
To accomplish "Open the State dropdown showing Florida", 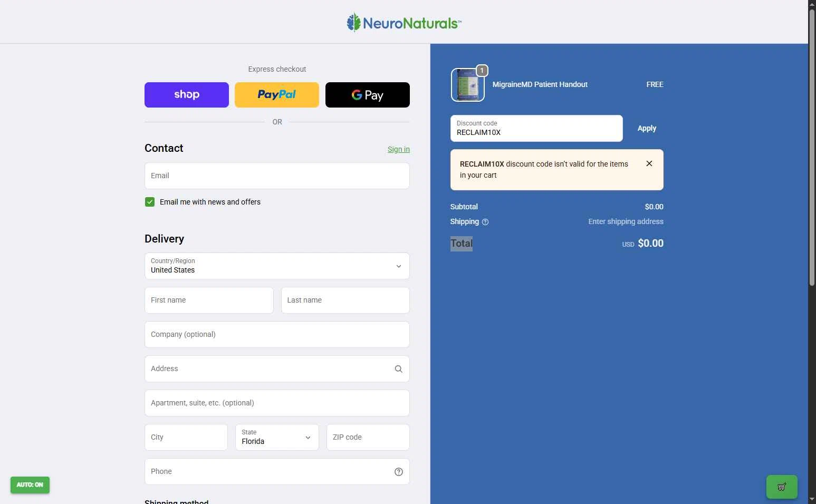I will (277, 437).
